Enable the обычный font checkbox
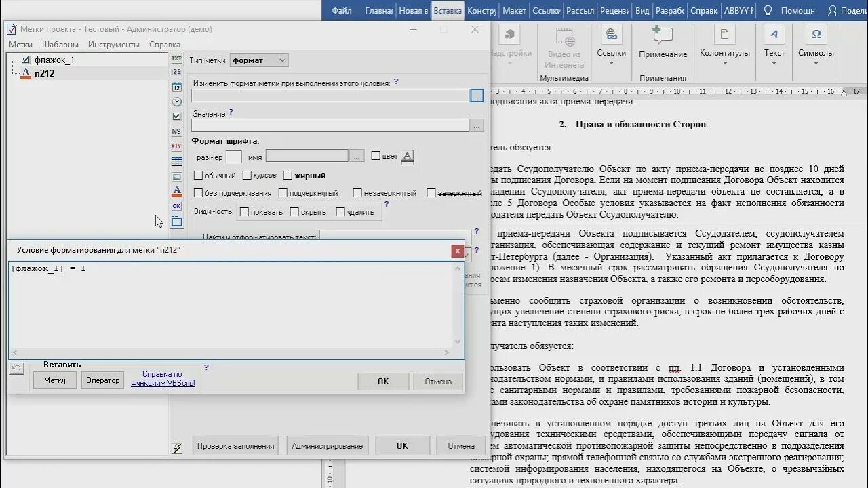This screenshot has width=868, height=488. tap(198, 176)
